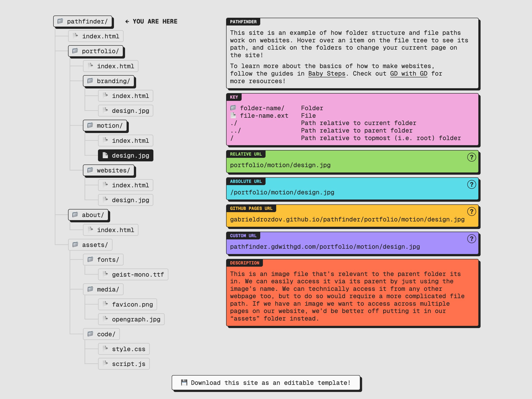Click the floppy disk icon in download button
This screenshot has width=532, height=399.
184,382
